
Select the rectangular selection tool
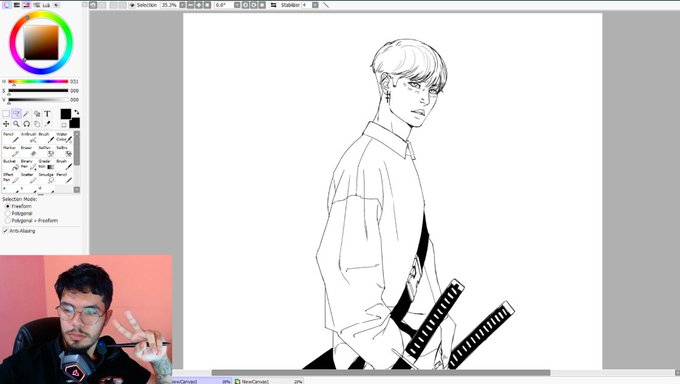click(x=6, y=114)
